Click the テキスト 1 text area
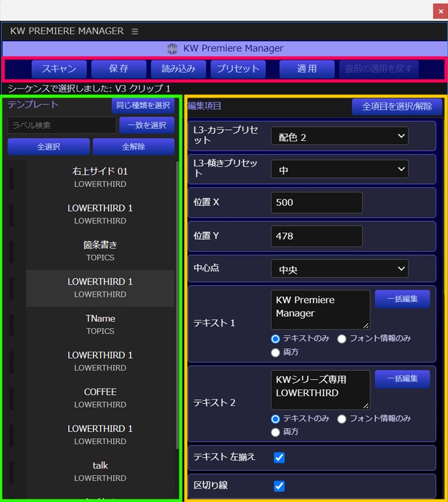 [321, 310]
